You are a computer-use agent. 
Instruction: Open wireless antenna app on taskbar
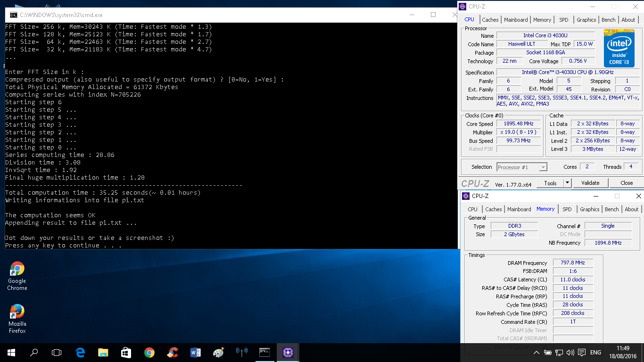pyautogui.click(x=241, y=352)
